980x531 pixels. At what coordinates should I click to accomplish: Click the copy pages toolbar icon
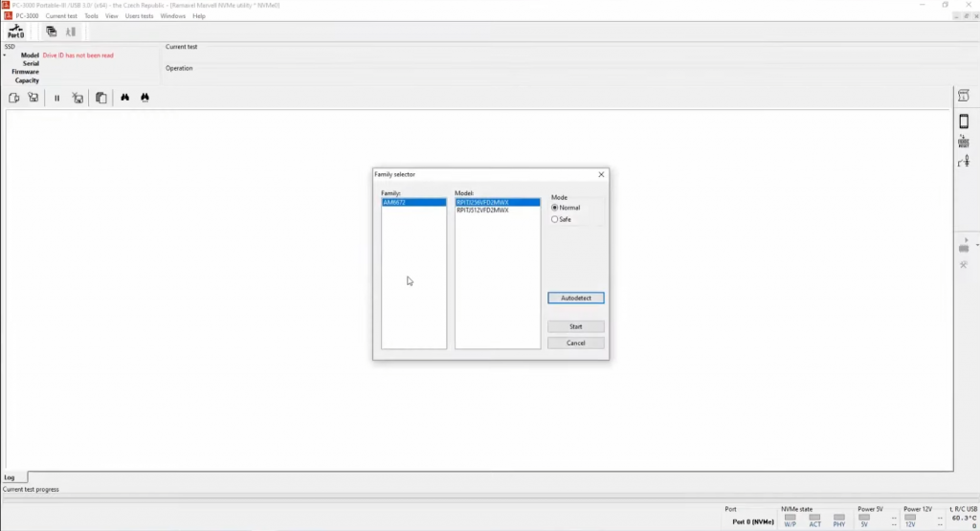pyautogui.click(x=101, y=98)
